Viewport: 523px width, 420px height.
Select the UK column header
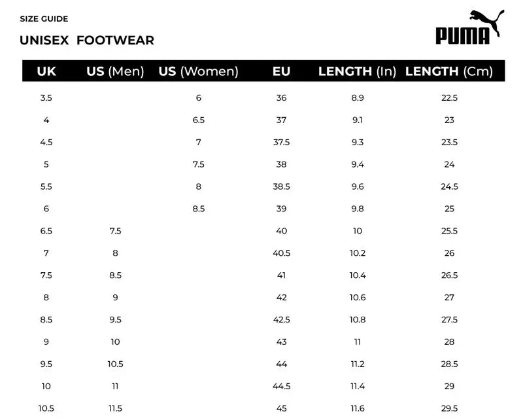click(46, 71)
